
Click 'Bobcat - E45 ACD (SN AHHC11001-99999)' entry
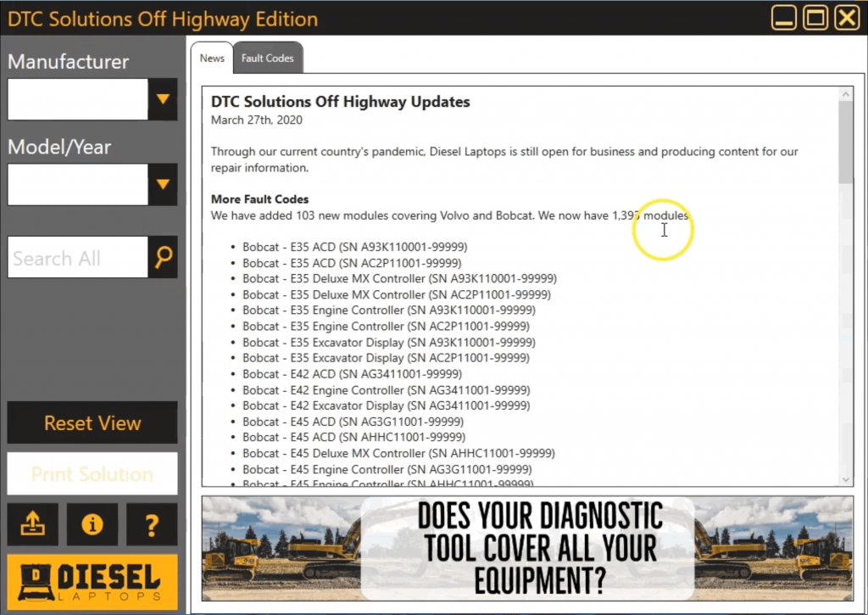point(354,437)
